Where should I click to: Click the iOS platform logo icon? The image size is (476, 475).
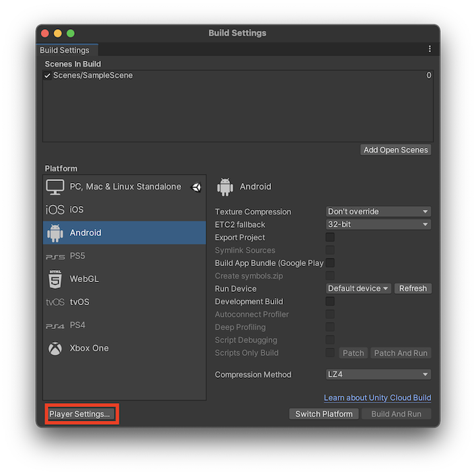55,209
